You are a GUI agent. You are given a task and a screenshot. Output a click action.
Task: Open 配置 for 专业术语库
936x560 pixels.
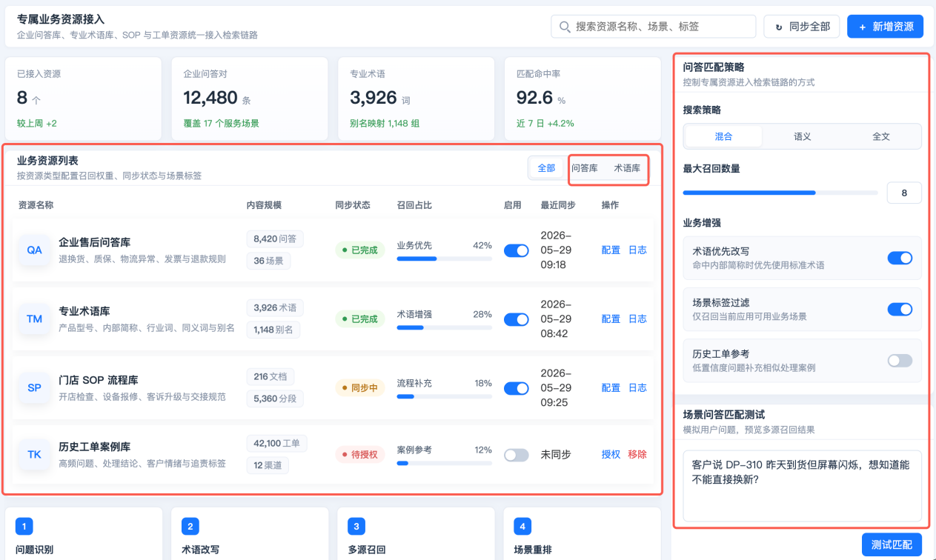coord(611,319)
